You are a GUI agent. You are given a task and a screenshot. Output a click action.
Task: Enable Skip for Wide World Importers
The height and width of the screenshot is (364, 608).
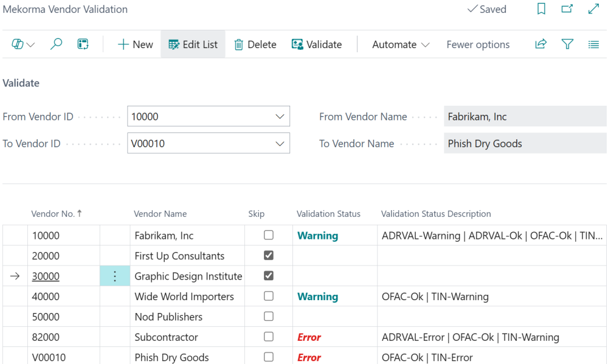[x=268, y=296]
